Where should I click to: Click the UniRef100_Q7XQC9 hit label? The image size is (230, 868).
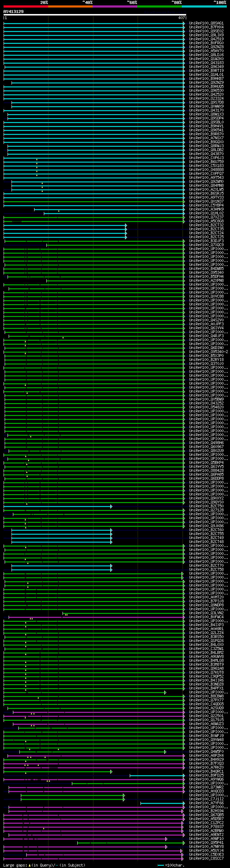(x=206, y=245)
